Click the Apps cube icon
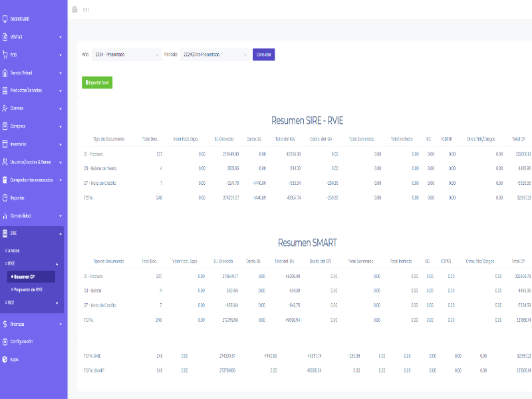The height and width of the screenshot is (399, 532). pyautogui.click(x=5, y=360)
